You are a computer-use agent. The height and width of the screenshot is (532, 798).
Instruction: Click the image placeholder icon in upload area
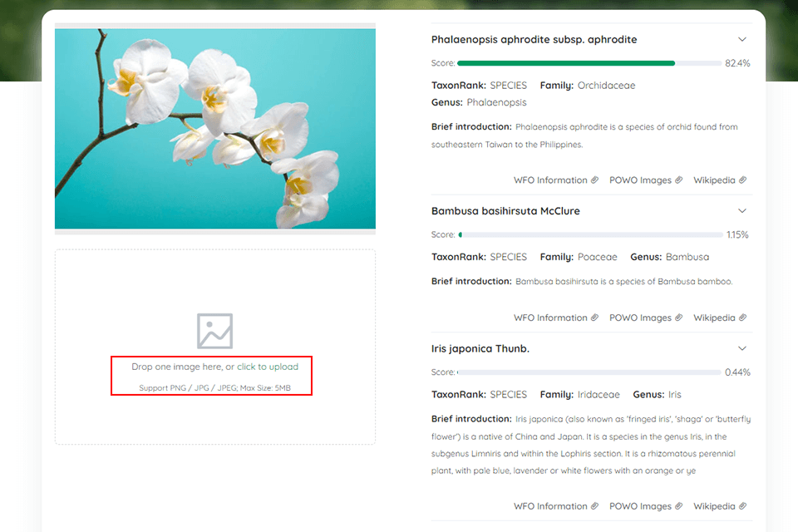[214, 331]
